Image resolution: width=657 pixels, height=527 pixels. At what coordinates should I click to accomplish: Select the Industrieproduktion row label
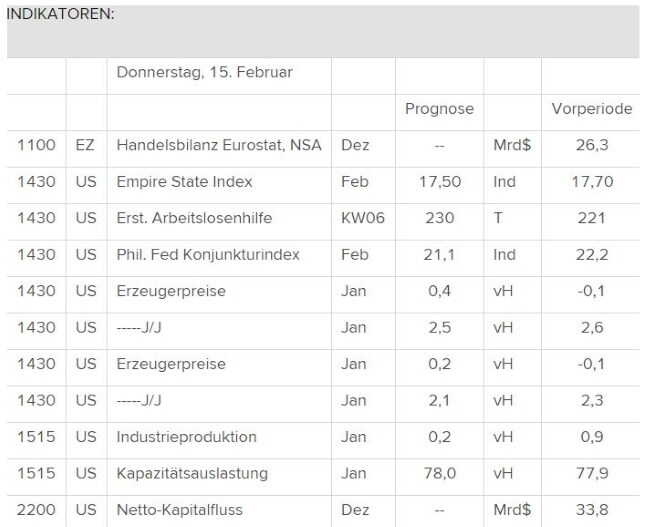(x=186, y=437)
